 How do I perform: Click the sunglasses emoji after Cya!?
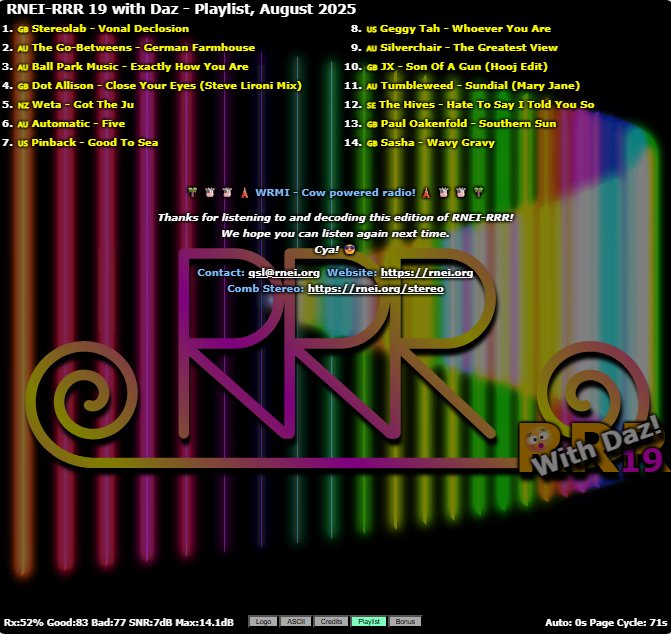[350, 249]
